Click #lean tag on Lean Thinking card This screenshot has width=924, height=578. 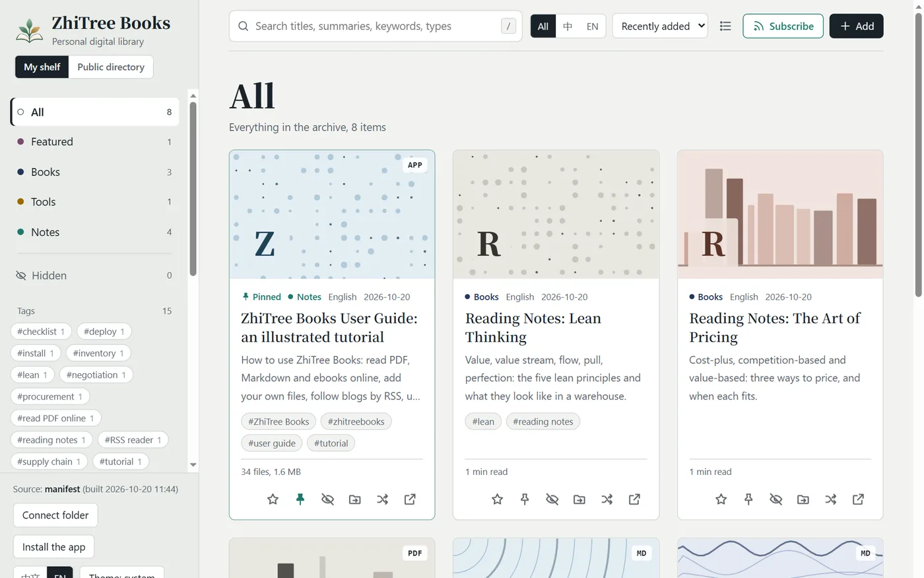[x=483, y=421]
